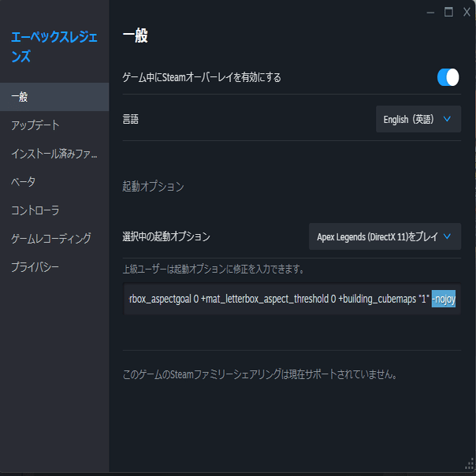Click the advanced user hint text 上級ユーザーは...

[214, 269]
